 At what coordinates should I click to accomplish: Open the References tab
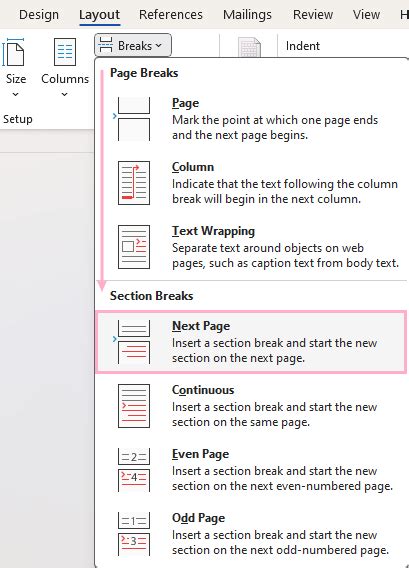point(171,15)
